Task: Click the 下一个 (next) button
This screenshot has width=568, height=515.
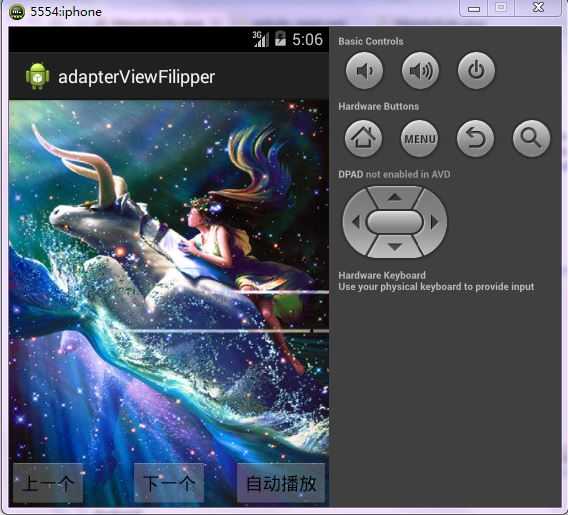Action: tap(169, 483)
